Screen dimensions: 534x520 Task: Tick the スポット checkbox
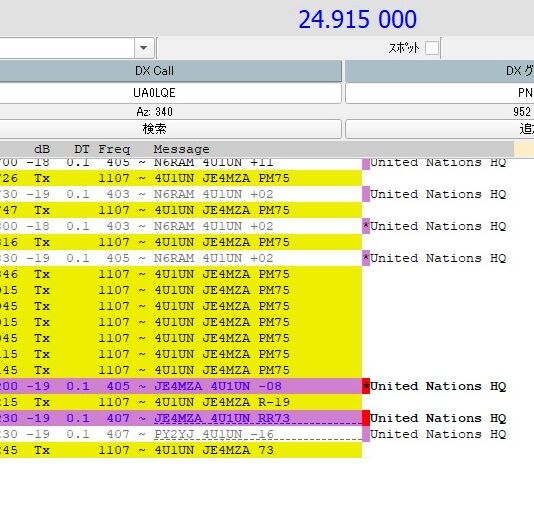coord(432,48)
